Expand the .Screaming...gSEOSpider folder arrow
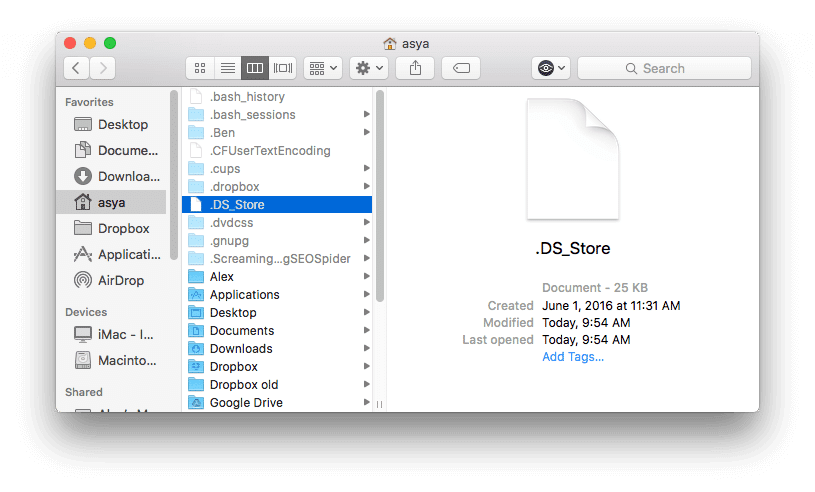 pyautogui.click(x=366, y=258)
